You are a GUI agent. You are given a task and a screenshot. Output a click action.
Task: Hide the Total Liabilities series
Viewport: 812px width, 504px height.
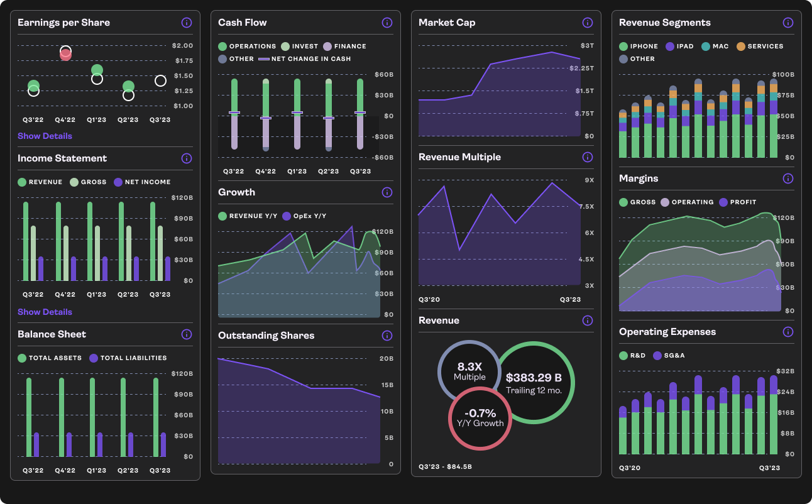point(128,358)
